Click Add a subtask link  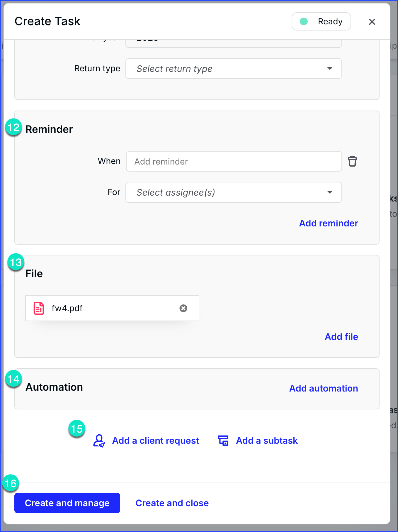point(267,440)
